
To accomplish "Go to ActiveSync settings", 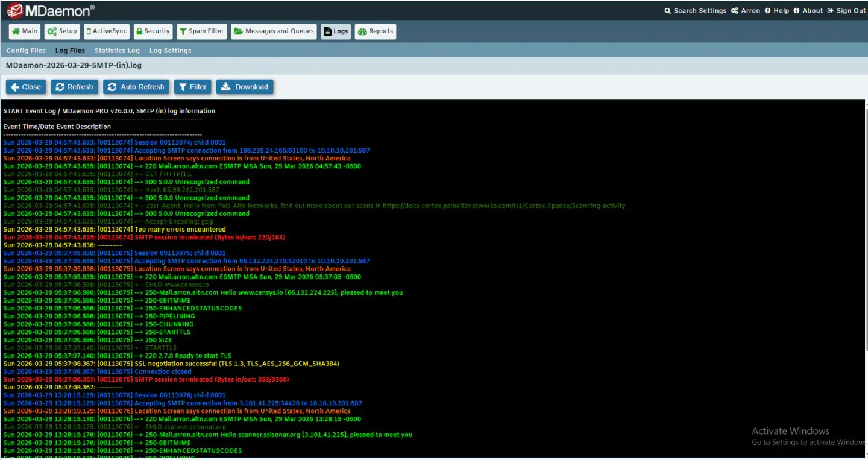I will pyautogui.click(x=107, y=31).
